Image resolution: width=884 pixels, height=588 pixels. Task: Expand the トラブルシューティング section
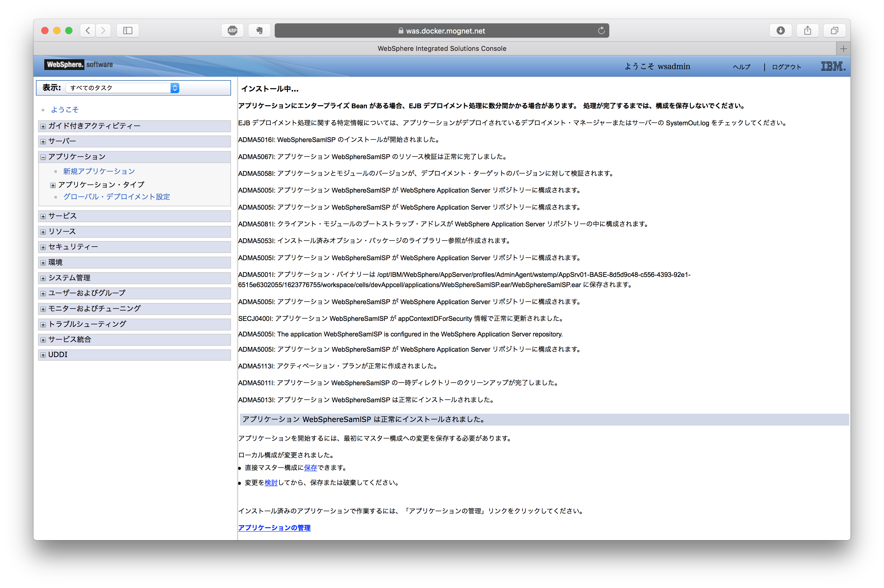tap(42, 325)
